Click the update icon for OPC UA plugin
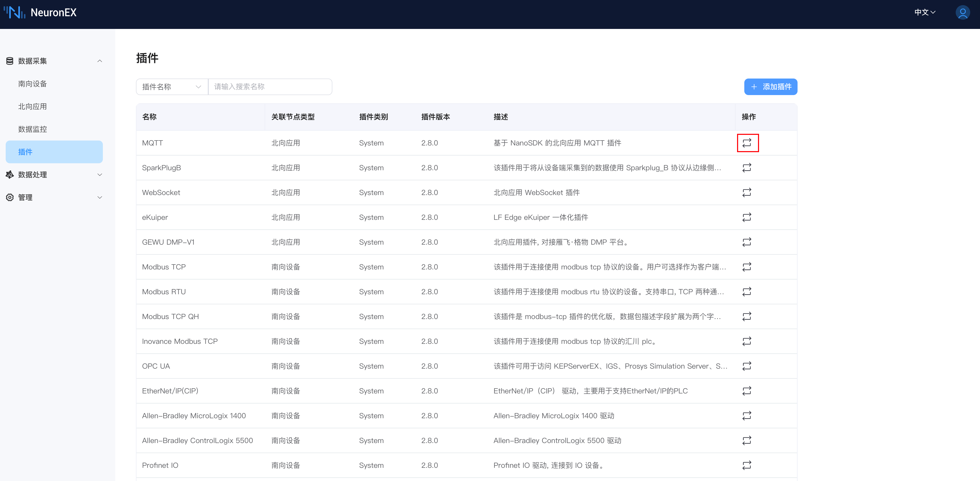 [x=746, y=366]
